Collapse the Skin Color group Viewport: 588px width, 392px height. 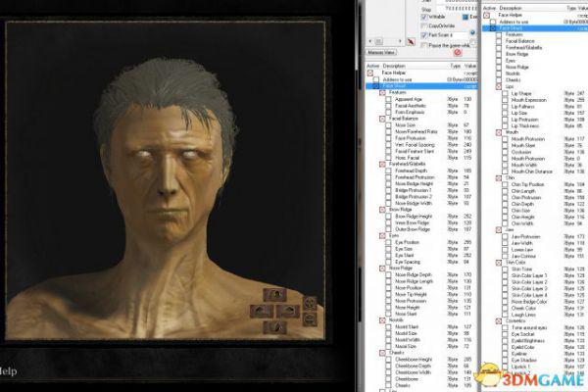pos(499,263)
